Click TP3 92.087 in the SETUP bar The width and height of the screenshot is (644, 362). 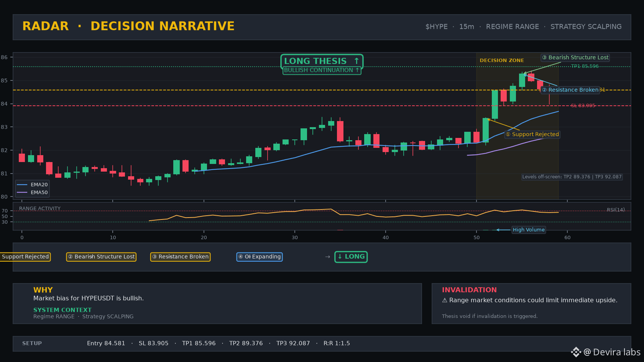click(293, 344)
